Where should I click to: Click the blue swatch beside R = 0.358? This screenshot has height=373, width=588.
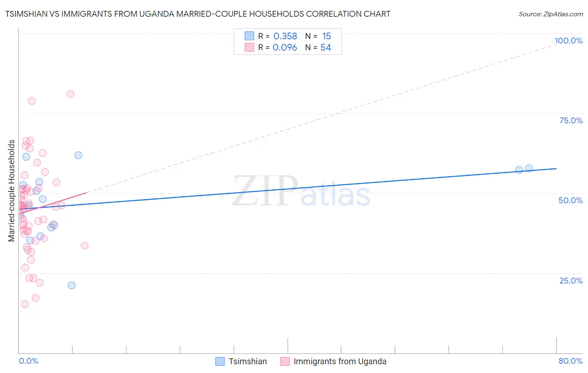[249, 36]
